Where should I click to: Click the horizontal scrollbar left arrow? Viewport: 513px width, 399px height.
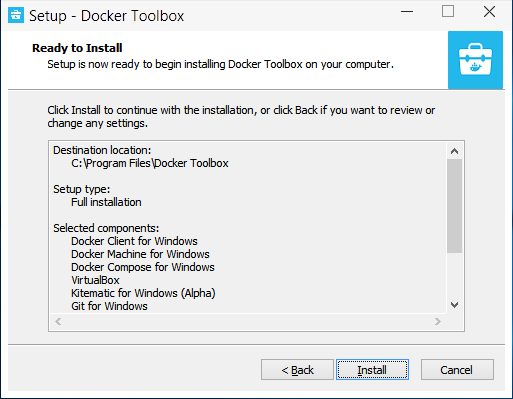point(58,321)
